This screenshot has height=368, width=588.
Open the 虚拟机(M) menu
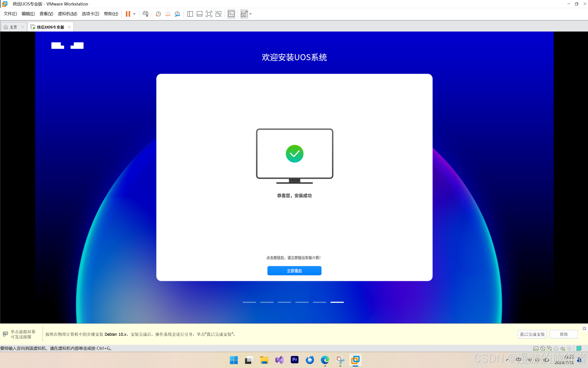(x=67, y=14)
